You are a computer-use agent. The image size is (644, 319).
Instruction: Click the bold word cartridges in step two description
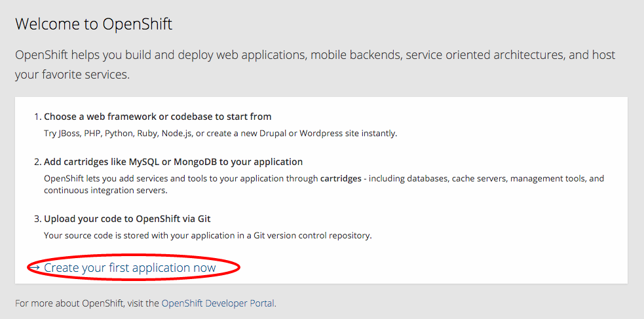(x=341, y=178)
